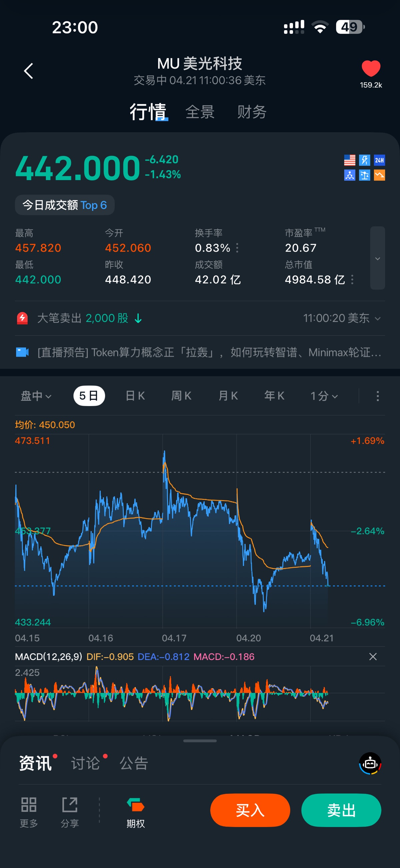Select the 5日 chart period
This screenshot has height=868, width=400.
click(x=89, y=395)
